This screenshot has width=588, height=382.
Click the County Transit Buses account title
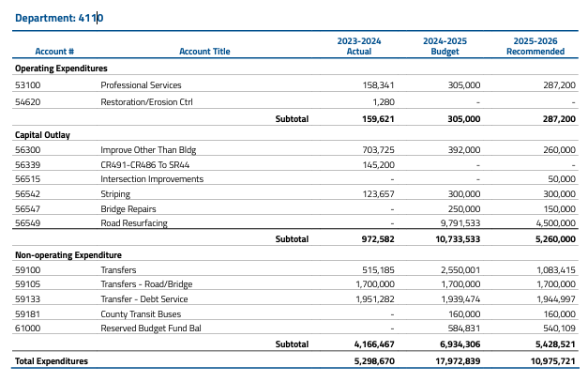143,313
